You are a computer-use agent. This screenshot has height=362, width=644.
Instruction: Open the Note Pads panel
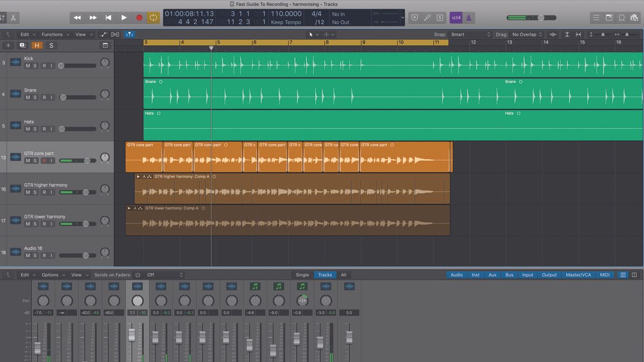610,17
